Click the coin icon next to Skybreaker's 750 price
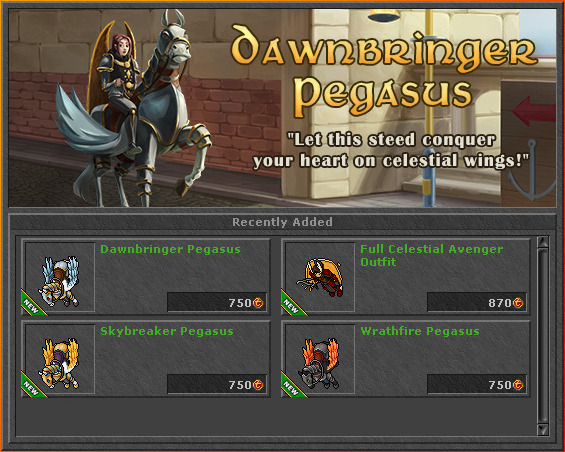Screen dimensions: 565x452 [x=258, y=385]
